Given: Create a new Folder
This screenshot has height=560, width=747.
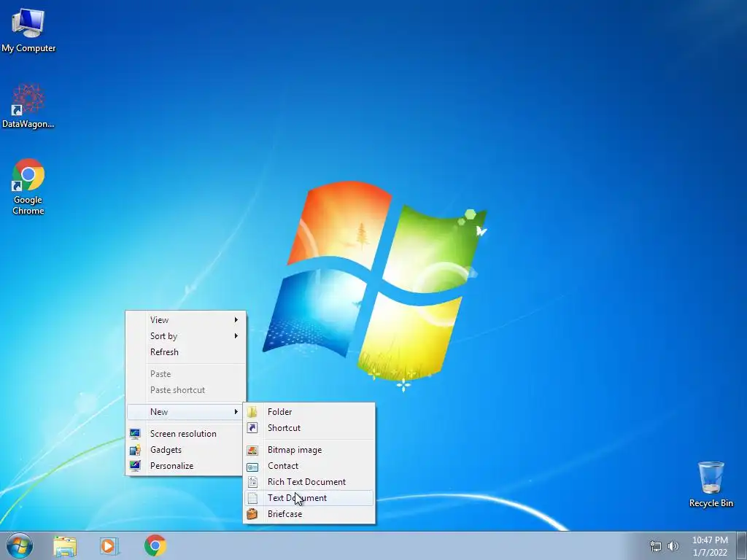Looking at the screenshot, I should 309,412.
